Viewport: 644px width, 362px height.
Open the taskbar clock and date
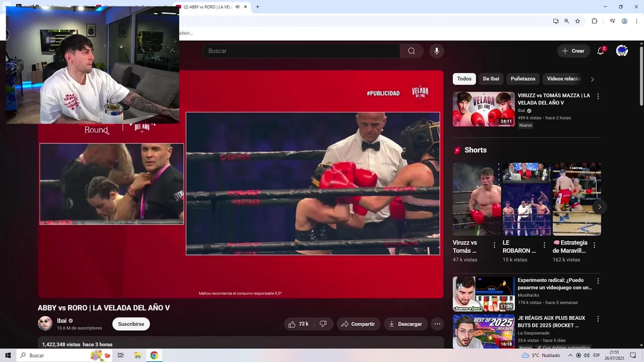(x=614, y=355)
